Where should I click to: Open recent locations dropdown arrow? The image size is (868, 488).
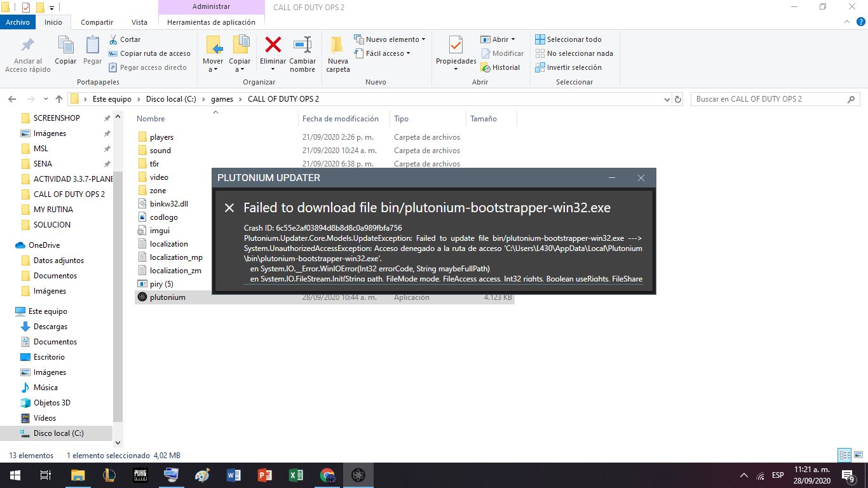pyautogui.click(x=46, y=100)
